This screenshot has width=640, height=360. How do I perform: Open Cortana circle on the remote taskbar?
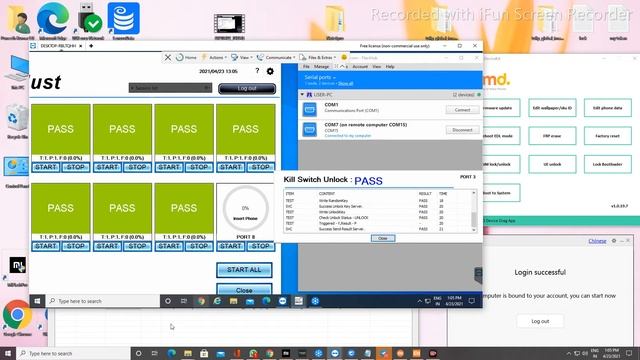(x=168, y=301)
